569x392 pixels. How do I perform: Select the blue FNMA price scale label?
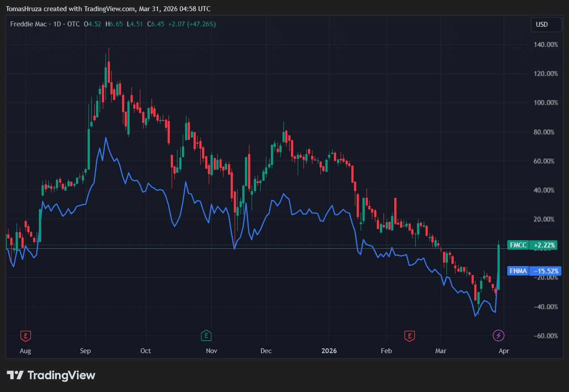518,271
